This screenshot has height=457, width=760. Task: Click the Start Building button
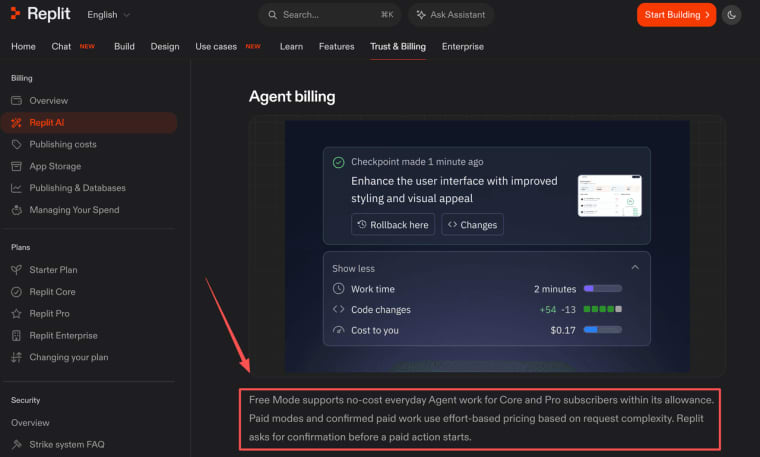(676, 15)
